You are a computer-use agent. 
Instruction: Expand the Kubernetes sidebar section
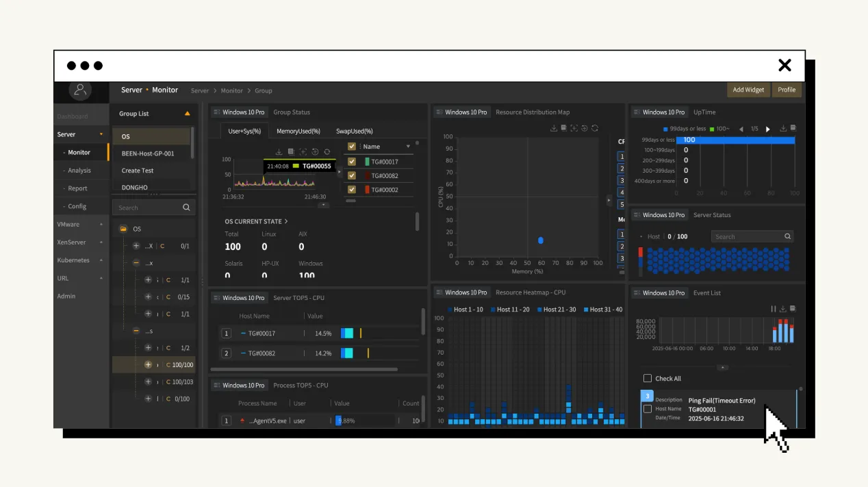(x=101, y=260)
